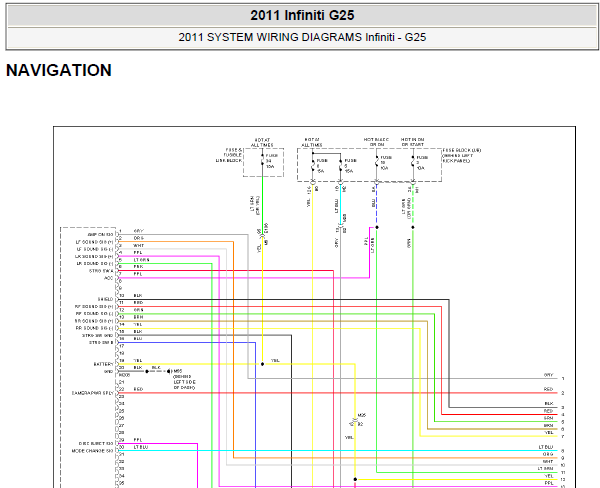Click the 'LF SOUND SIG (+)' pin 2 label
600x488 pixels.
click(x=95, y=242)
